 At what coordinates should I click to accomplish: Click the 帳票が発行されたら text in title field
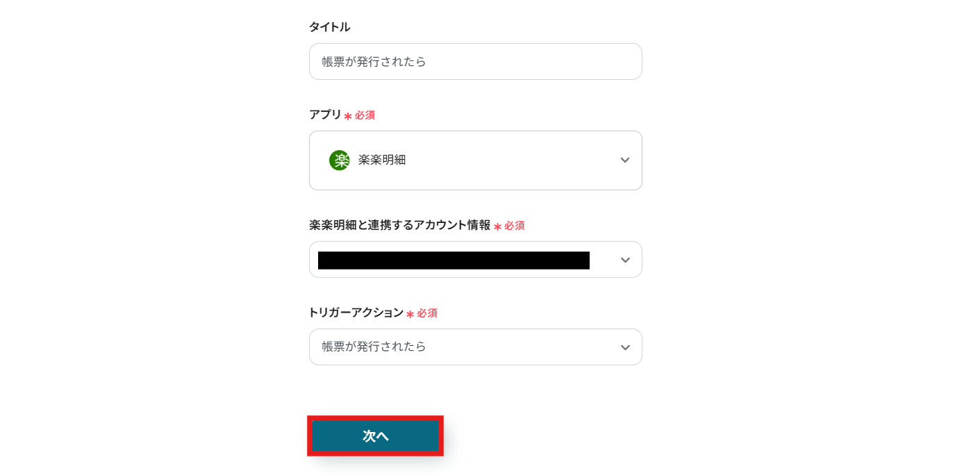pos(374,62)
